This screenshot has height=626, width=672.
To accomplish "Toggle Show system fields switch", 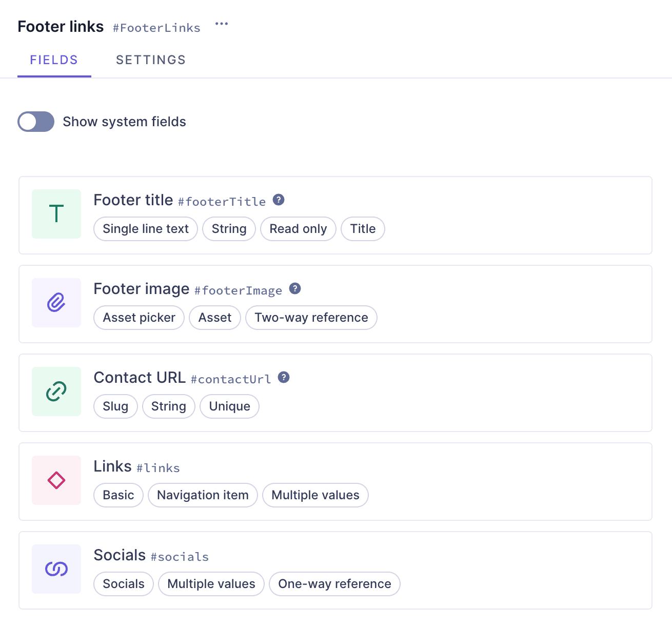I will point(36,122).
